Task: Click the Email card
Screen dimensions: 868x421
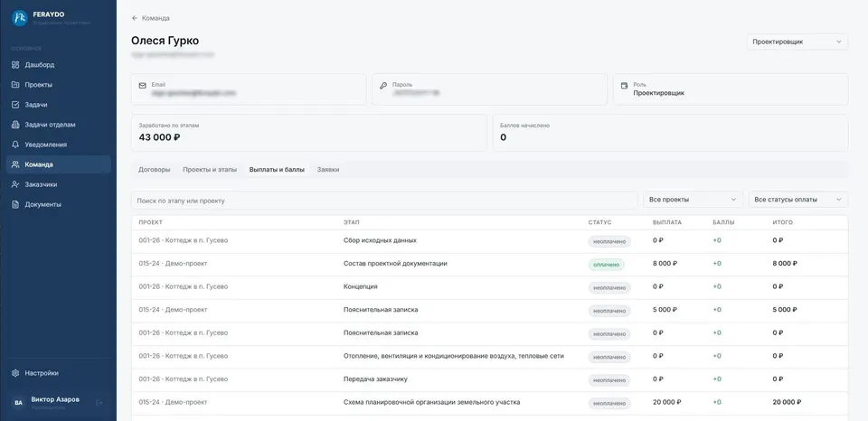Action: click(249, 89)
